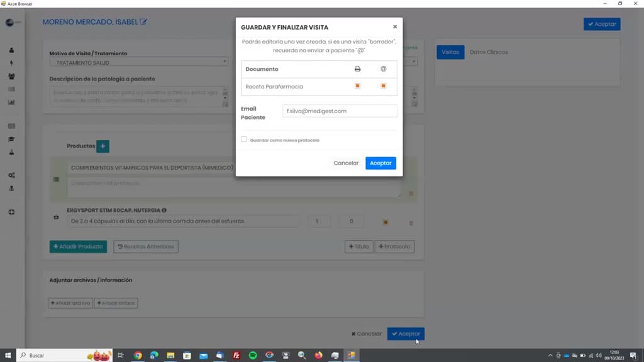Click the edit icon beside patient name
Screen dimensions: 644x362
coord(143,22)
